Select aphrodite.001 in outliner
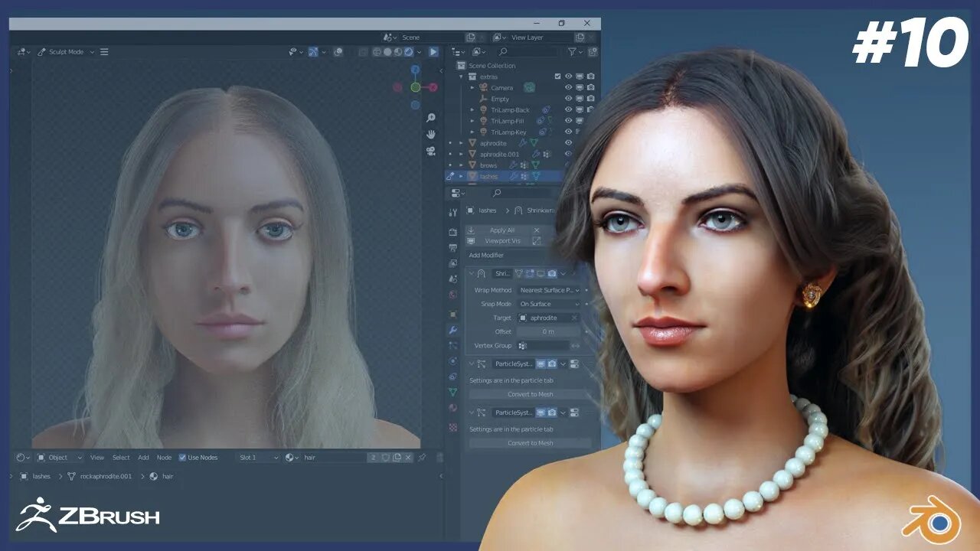980x551 pixels. coord(499,154)
